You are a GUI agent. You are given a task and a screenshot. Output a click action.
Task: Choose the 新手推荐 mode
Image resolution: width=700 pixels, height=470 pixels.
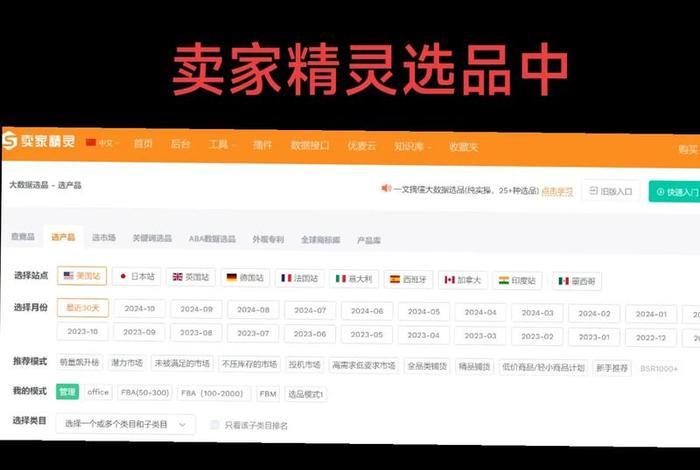click(x=612, y=368)
